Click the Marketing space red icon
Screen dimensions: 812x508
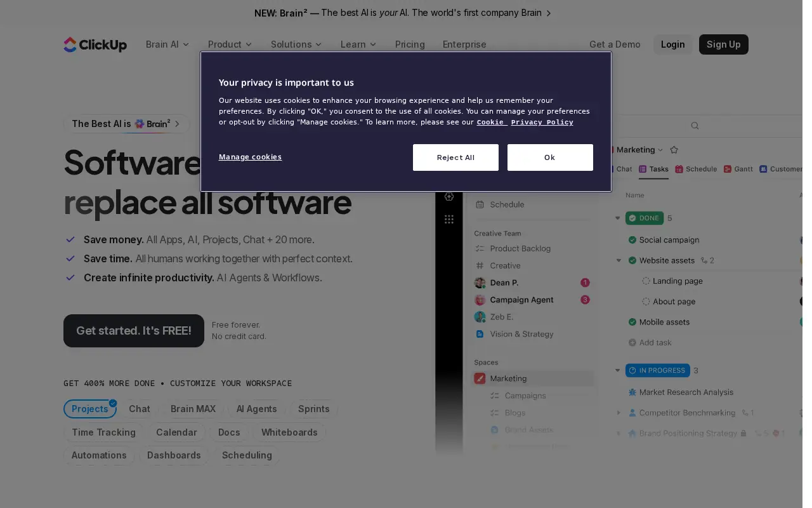[480, 378]
